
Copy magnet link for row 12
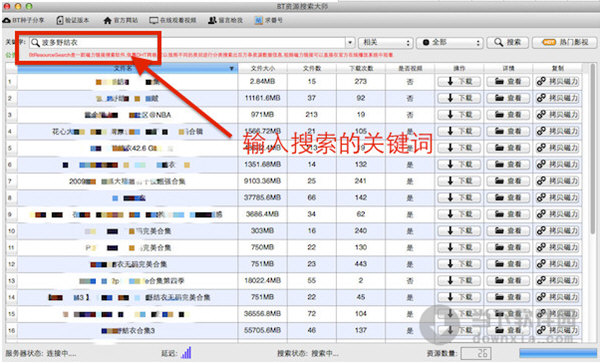coord(557,264)
